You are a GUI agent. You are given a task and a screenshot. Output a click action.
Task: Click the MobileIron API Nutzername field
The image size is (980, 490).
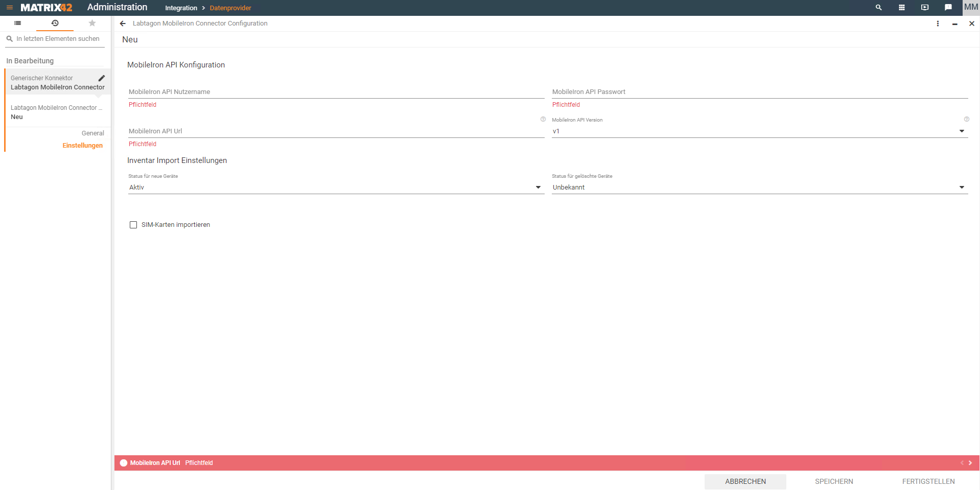coord(336,92)
